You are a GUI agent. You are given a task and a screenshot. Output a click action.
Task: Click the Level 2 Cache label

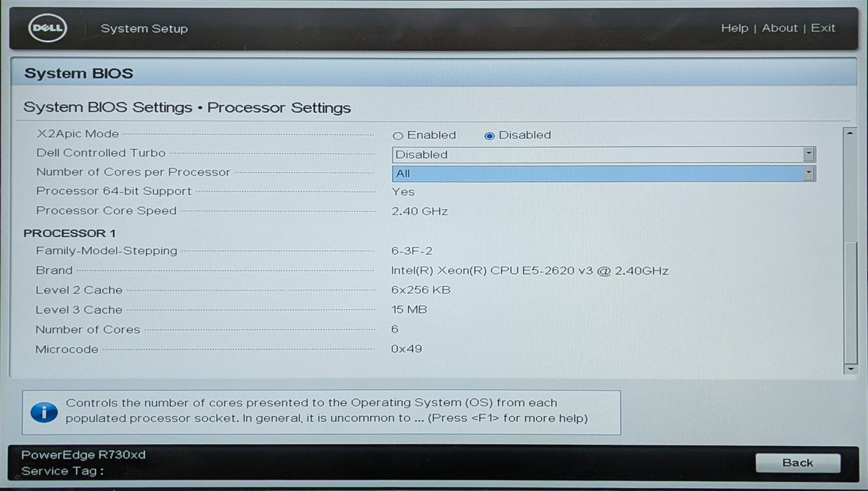pyautogui.click(x=79, y=290)
